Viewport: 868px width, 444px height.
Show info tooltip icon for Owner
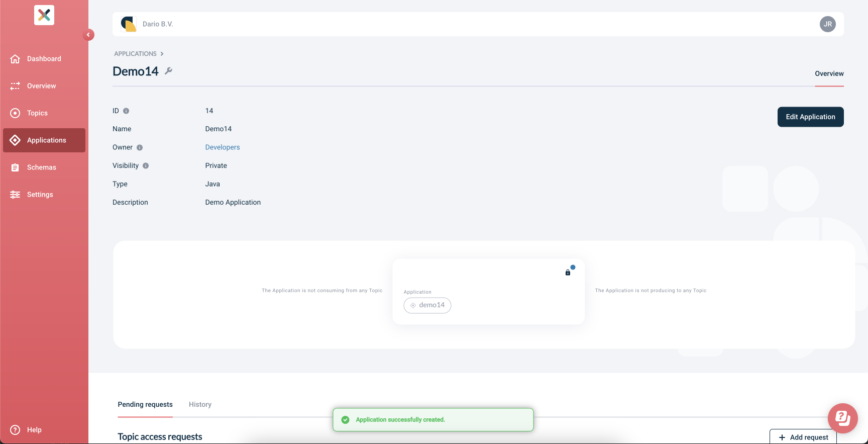(140, 147)
